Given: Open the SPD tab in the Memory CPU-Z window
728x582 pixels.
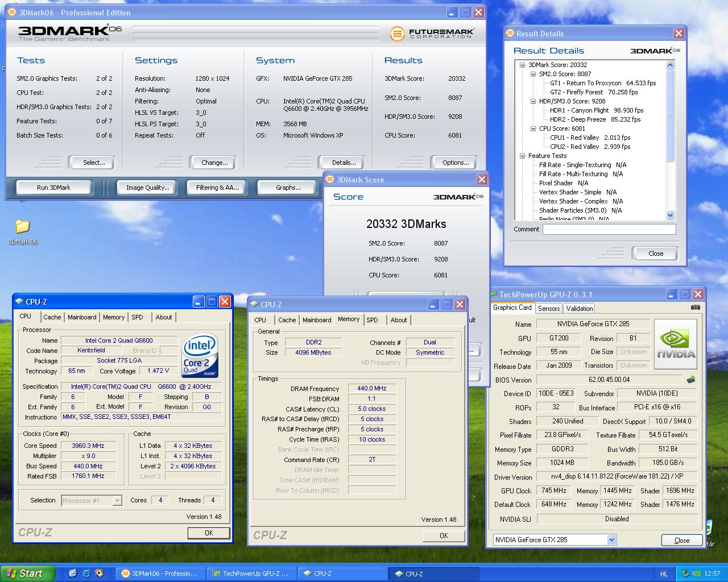Looking at the screenshot, I should coord(372,320).
